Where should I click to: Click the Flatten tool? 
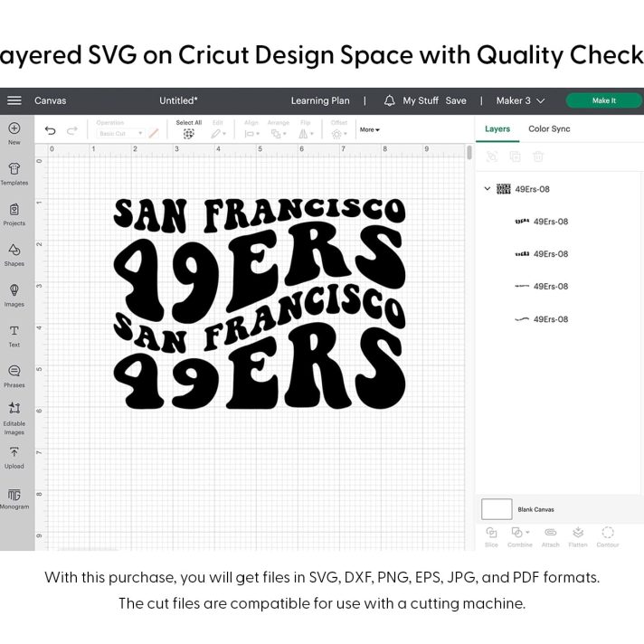(578, 537)
